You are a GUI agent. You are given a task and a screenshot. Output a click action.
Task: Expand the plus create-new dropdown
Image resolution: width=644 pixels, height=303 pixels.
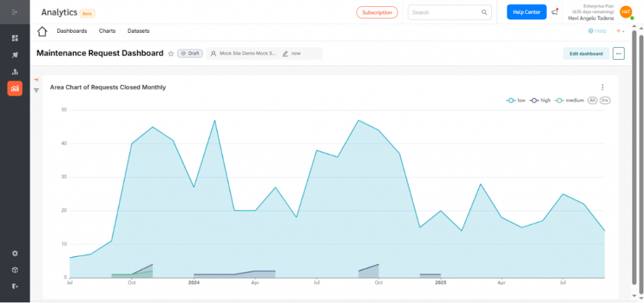pos(620,31)
